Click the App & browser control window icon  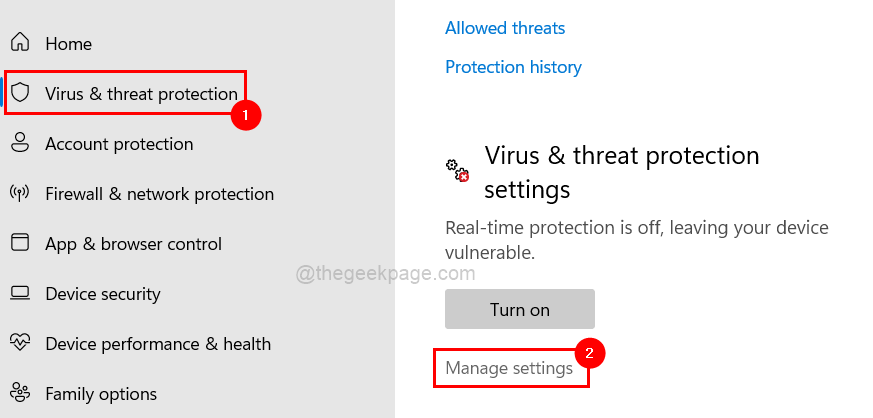(x=20, y=244)
